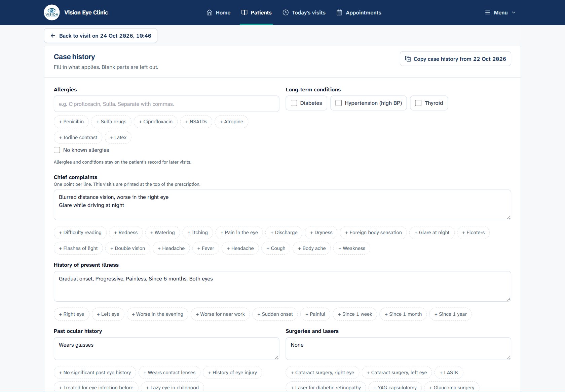Add Cataract surgery, right eye chip
This screenshot has width=565, height=392.
point(323,373)
